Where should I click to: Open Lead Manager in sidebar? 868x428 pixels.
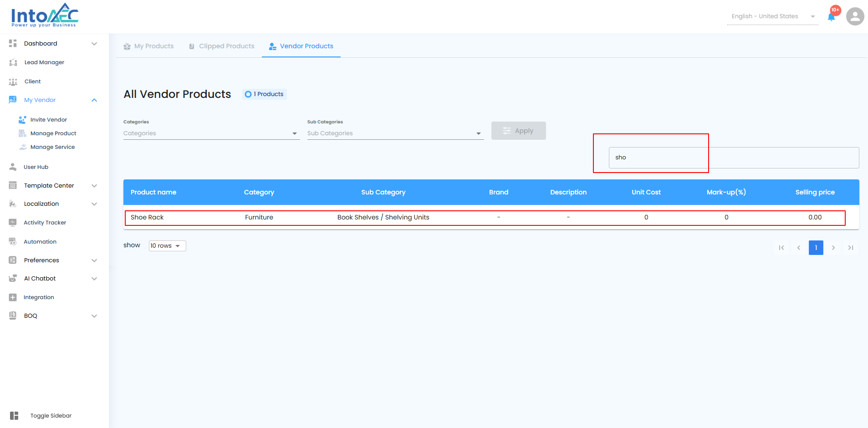pyautogui.click(x=44, y=62)
